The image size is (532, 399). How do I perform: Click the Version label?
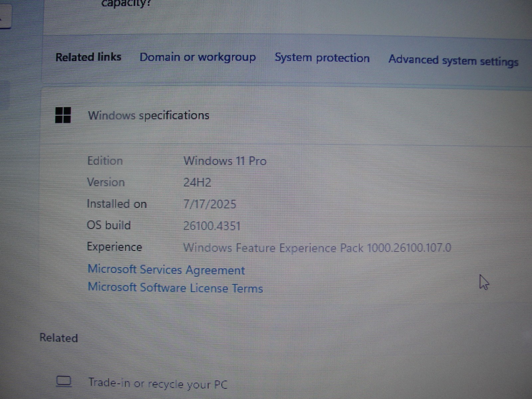(x=106, y=182)
